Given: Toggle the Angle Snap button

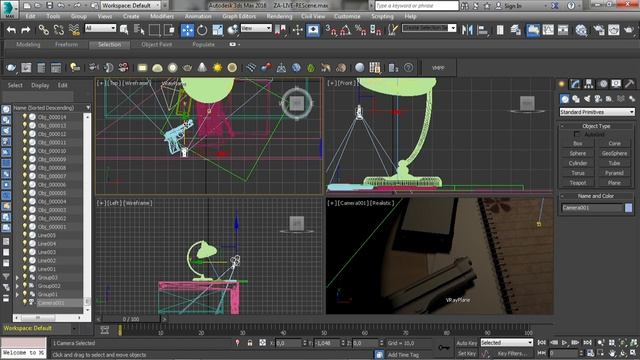Looking at the screenshot, I should [x=345, y=30].
